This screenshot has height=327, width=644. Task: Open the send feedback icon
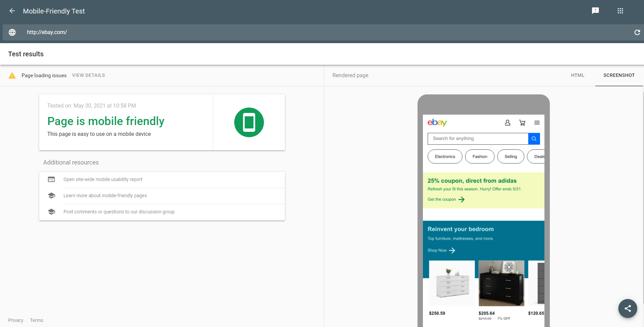(x=595, y=11)
